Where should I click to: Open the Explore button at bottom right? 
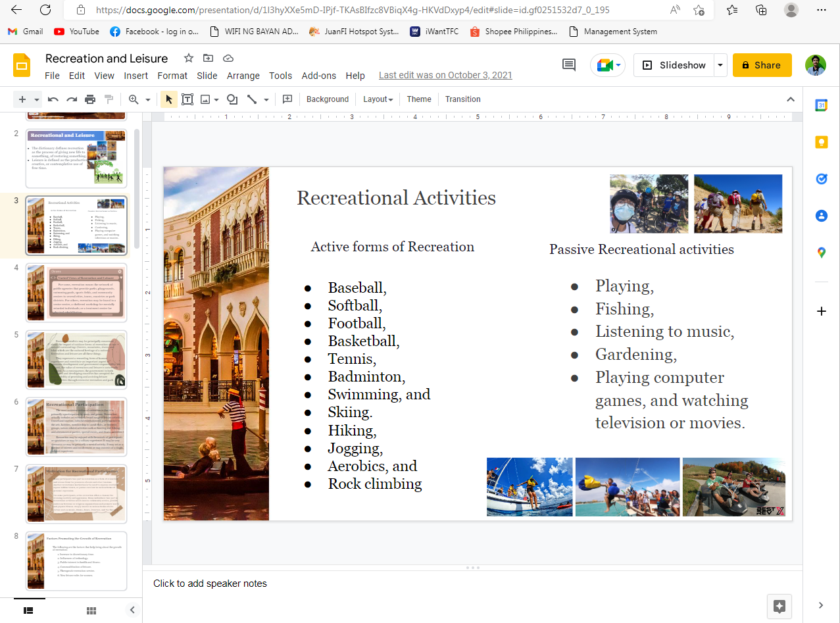779,607
